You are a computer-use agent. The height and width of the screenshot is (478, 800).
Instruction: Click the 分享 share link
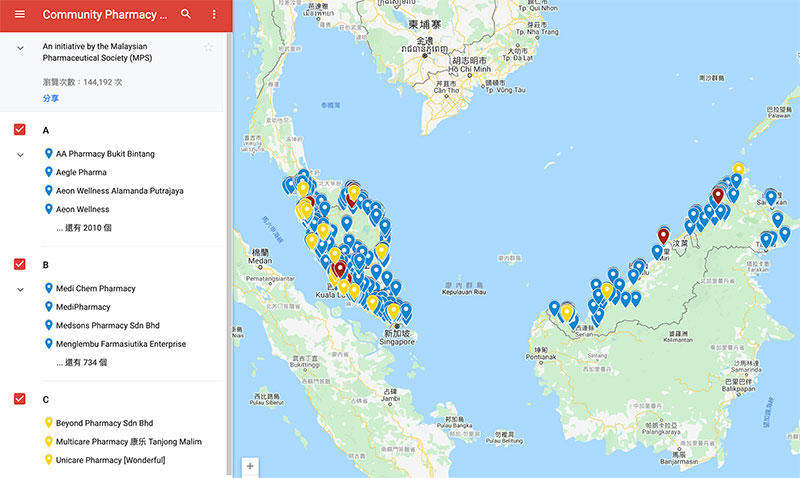[x=51, y=98]
